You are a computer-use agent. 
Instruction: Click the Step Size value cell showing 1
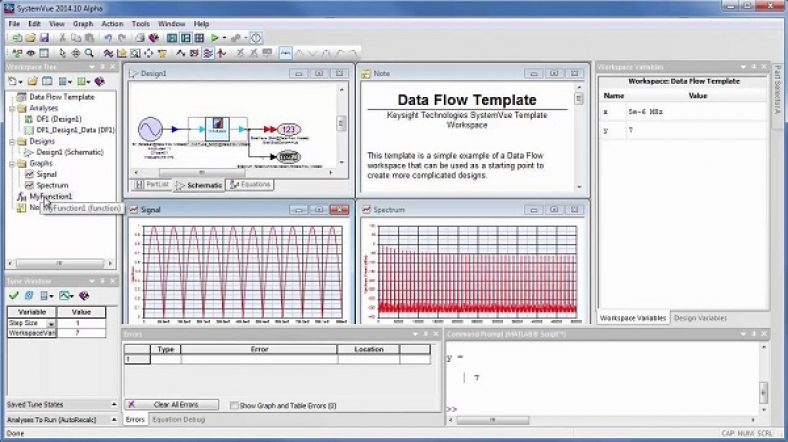(81, 323)
